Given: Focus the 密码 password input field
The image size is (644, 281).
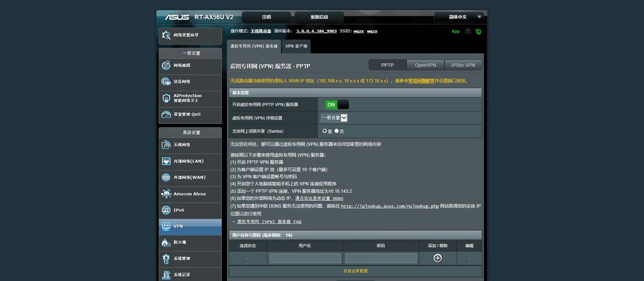Looking at the screenshot, I should click(381, 258).
